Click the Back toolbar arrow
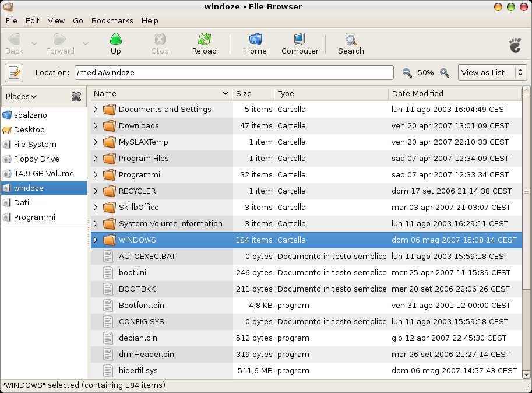This screenshot has height=393, width=532. pos(14,44)
